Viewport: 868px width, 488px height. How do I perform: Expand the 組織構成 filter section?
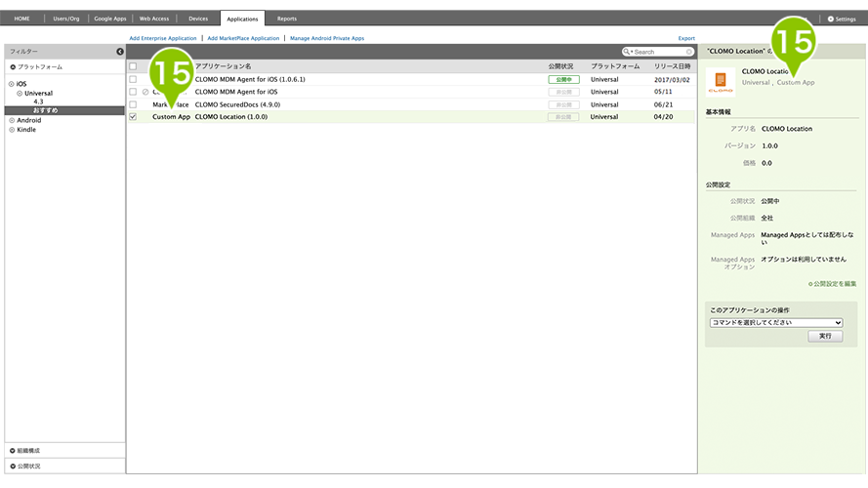[25, 450]
